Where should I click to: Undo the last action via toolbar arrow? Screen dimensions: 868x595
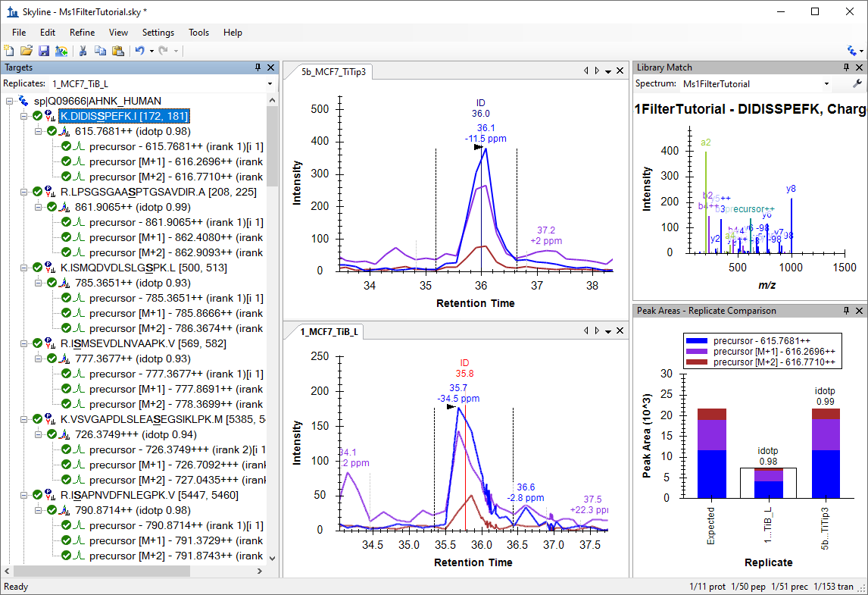pos(140,51)
